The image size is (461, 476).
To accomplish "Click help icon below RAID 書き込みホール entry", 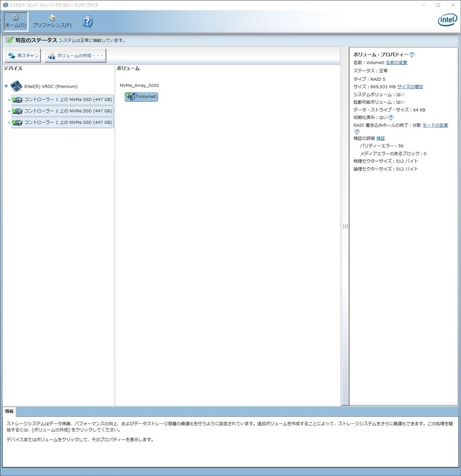I will click(x=356, y=132).
